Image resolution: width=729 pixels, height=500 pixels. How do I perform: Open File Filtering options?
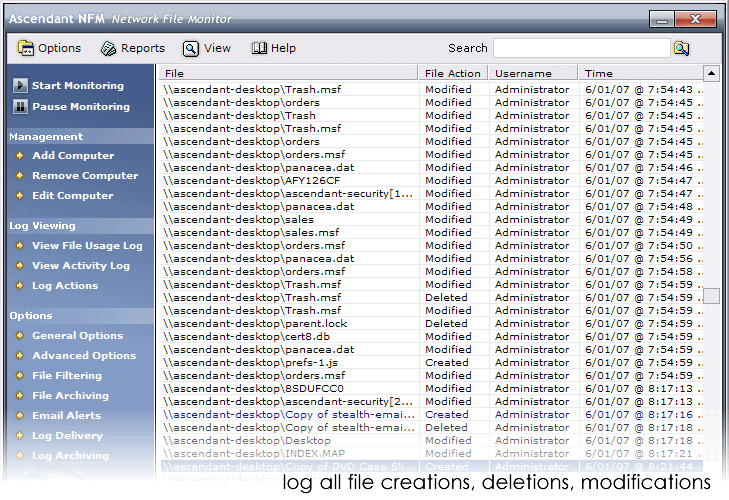pyautogui.click(x=66, y=376)
